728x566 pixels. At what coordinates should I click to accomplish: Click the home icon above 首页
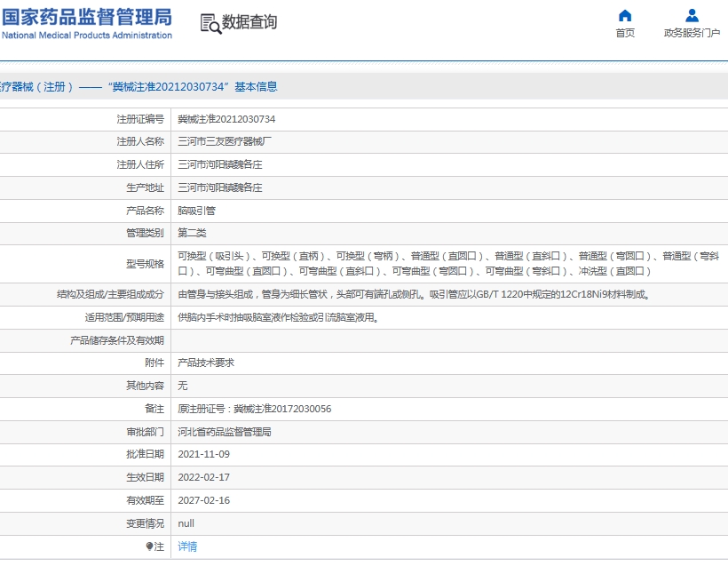(625, 16)
